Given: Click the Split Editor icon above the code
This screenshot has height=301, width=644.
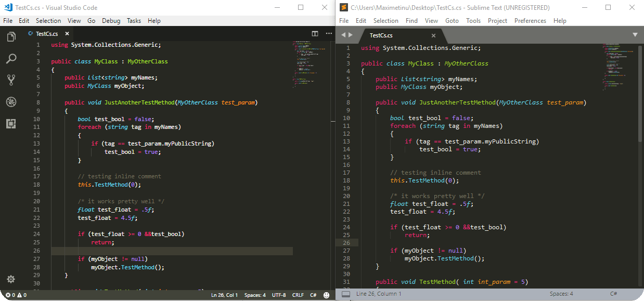Looking at the screenshot, I should [315, 33].
